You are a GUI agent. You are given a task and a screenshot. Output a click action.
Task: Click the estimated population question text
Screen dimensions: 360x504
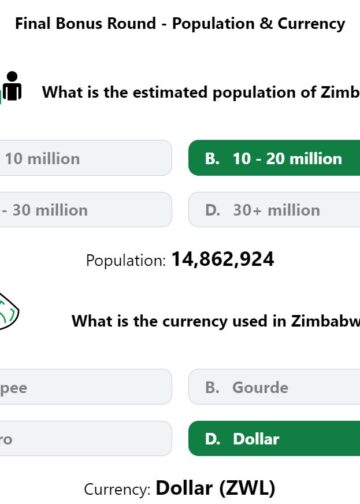[201, 92]
